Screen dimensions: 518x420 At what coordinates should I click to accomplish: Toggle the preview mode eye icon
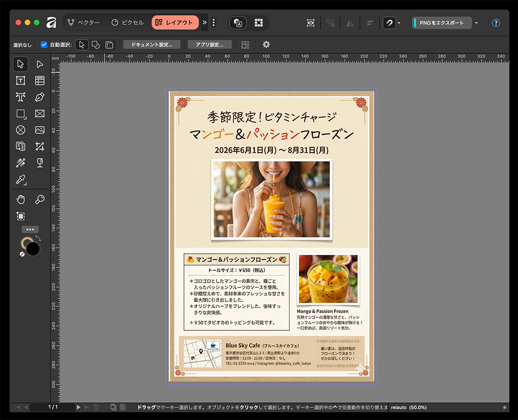310,23
